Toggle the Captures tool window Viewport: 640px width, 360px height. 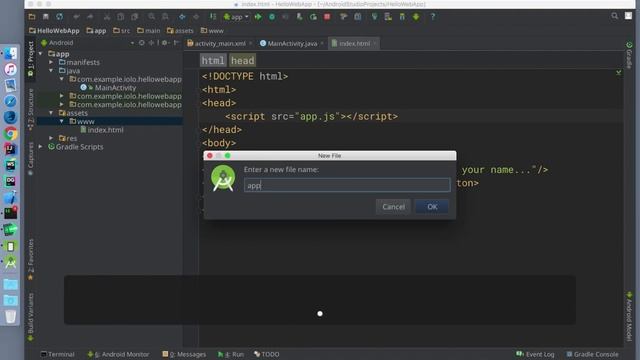[31, 158]
